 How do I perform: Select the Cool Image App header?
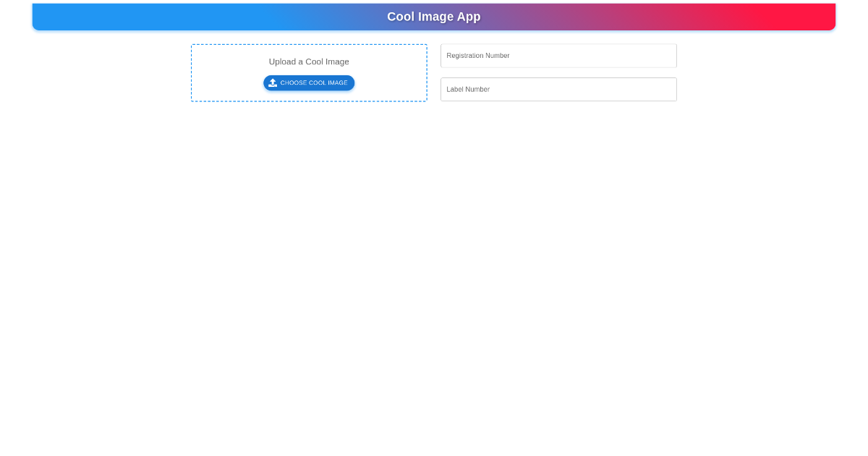coord(433,17)
